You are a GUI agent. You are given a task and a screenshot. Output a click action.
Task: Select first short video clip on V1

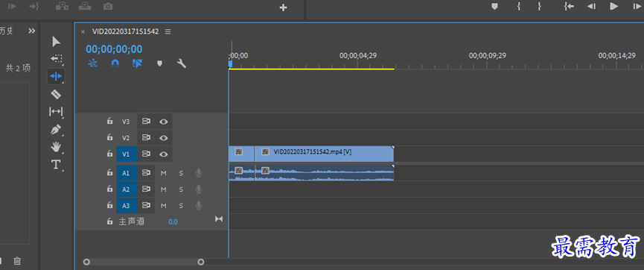coord(241,154)
